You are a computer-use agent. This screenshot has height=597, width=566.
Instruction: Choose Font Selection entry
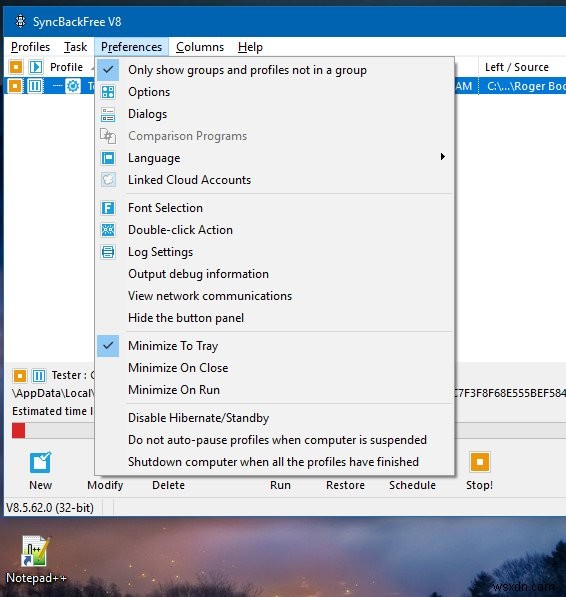click(x=275, y=208)
